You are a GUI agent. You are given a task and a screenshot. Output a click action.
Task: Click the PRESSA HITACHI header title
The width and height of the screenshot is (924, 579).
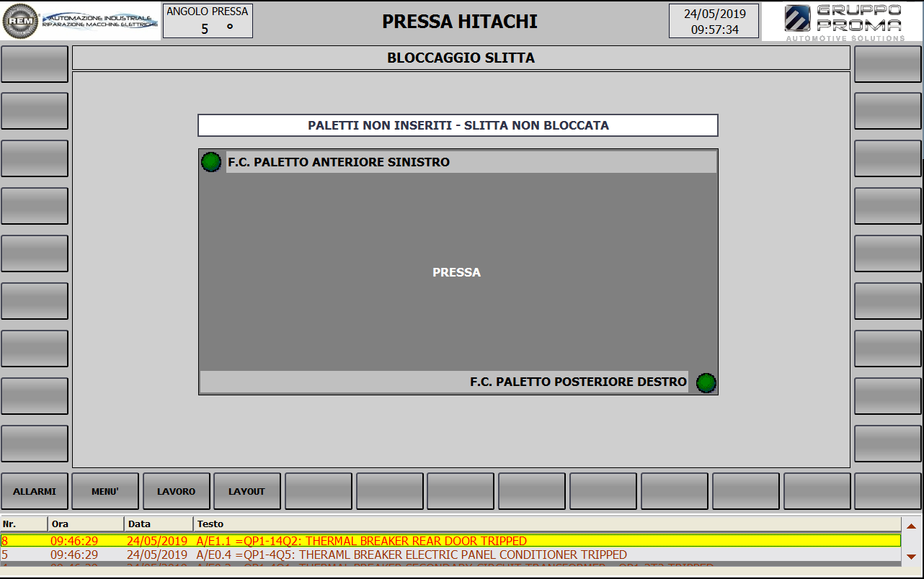[x=460, y=22]
